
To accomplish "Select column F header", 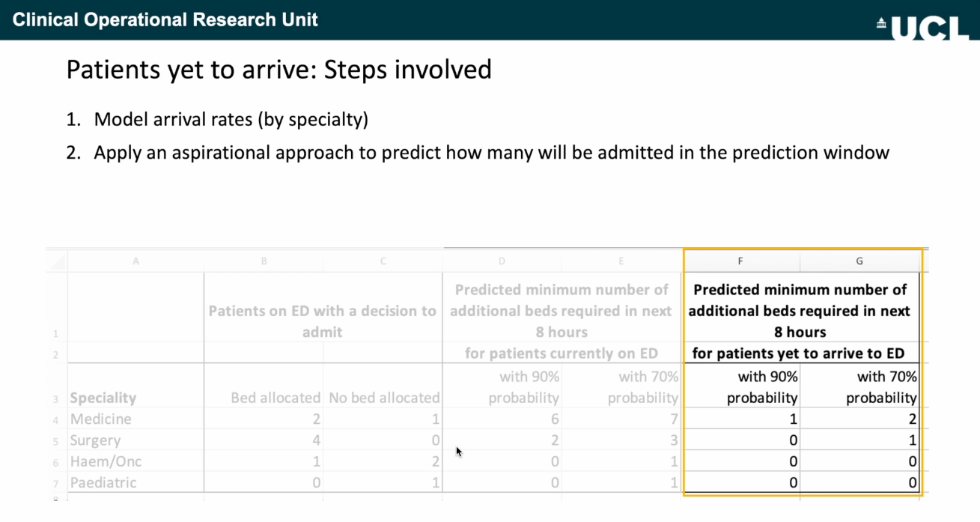I will pyautogui.click(x=742, y=261).
